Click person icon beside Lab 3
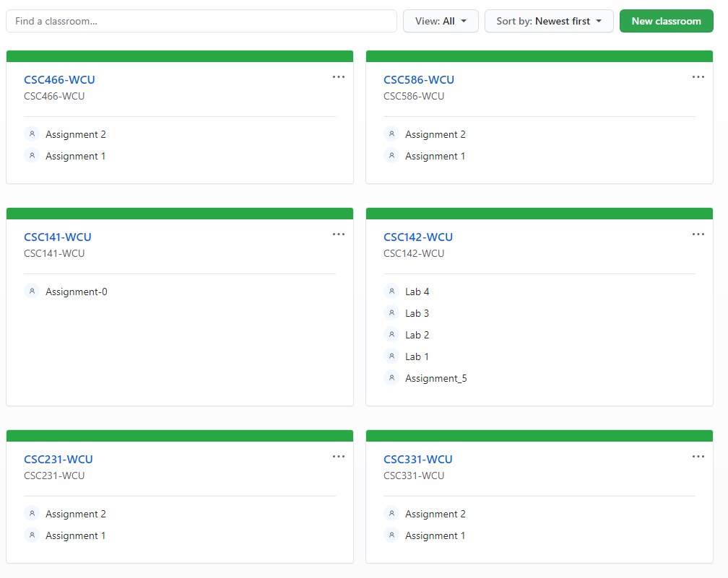728x578 pixels. point(391,312)
